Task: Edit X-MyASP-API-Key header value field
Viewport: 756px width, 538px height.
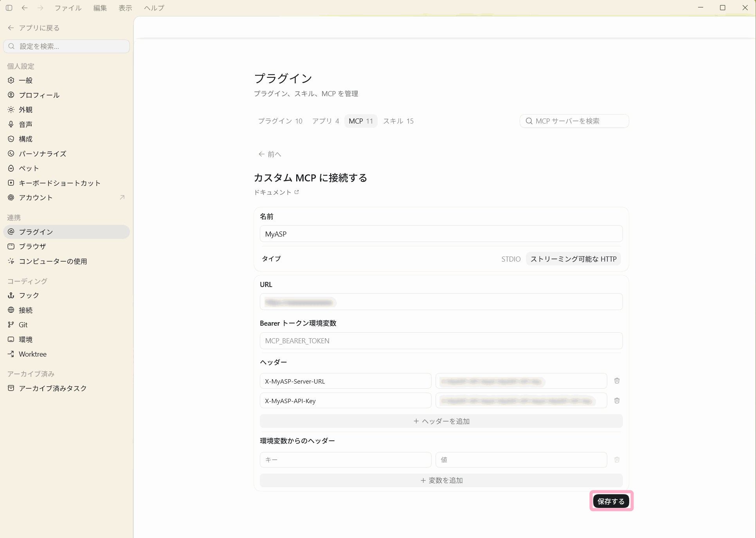Action: tap(521, 400)
